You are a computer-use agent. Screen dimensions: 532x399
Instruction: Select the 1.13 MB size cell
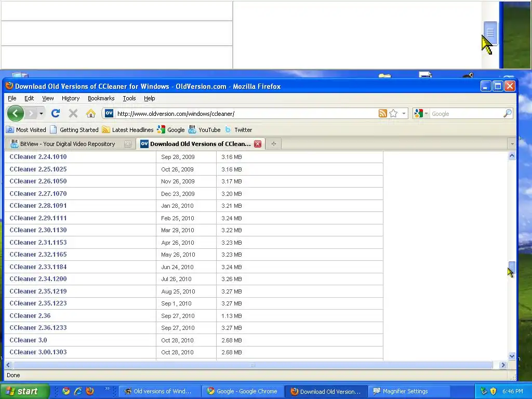pyautogui.click(x=232, y=316)
